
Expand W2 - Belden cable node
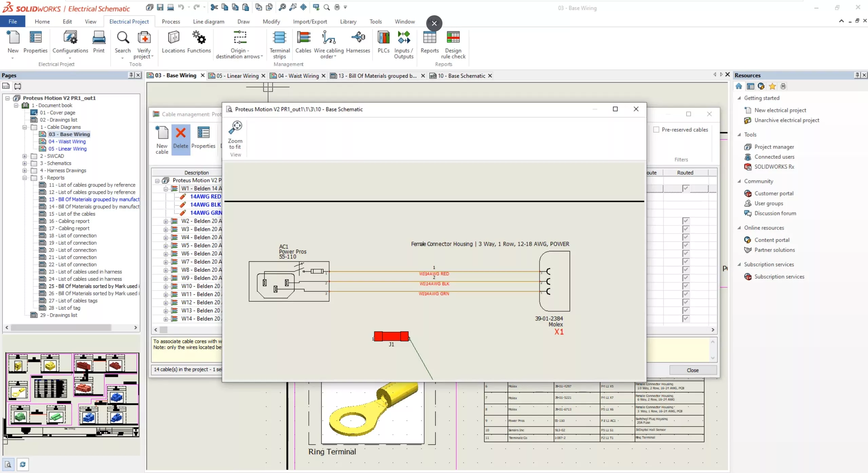166,221
